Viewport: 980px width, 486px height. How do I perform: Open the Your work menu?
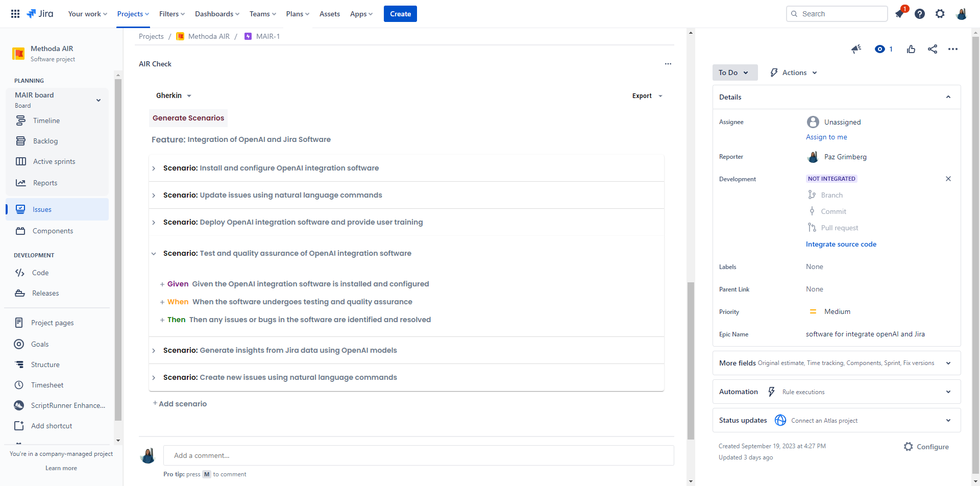(88, 14)
